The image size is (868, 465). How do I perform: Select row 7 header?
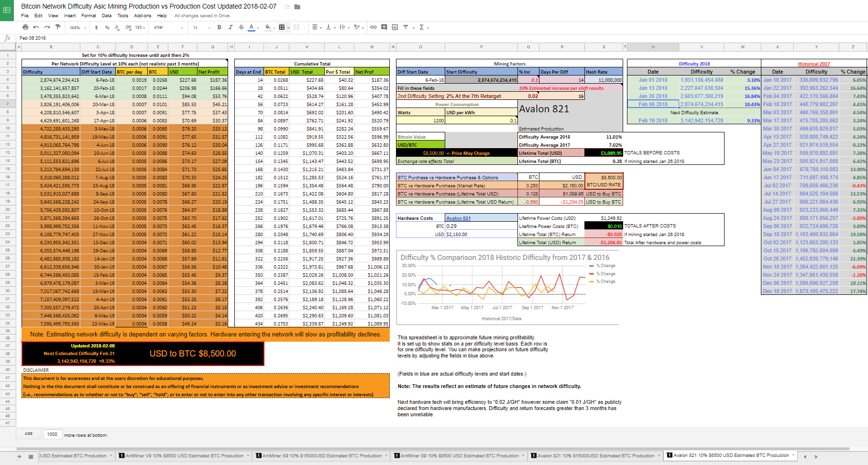(x=8, y=104)
